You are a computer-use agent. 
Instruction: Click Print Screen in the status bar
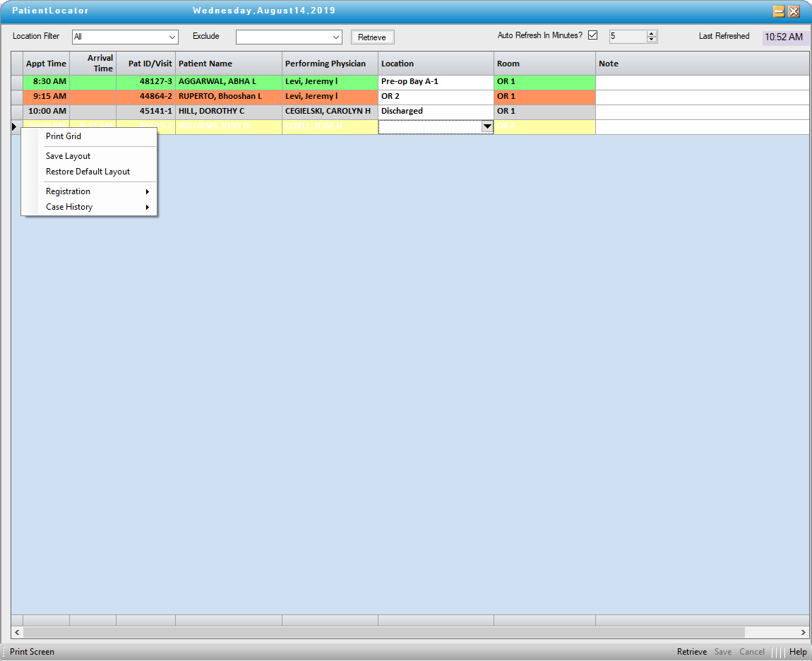(x=32, y=652)
